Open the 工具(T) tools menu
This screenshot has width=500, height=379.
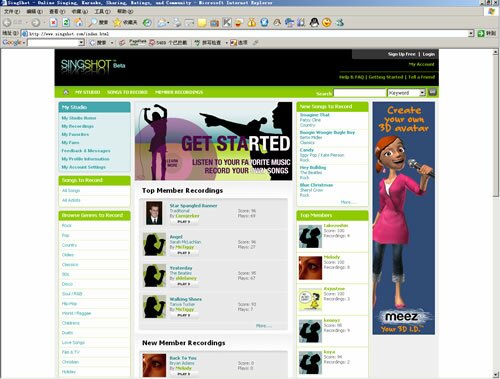[102, 11]
